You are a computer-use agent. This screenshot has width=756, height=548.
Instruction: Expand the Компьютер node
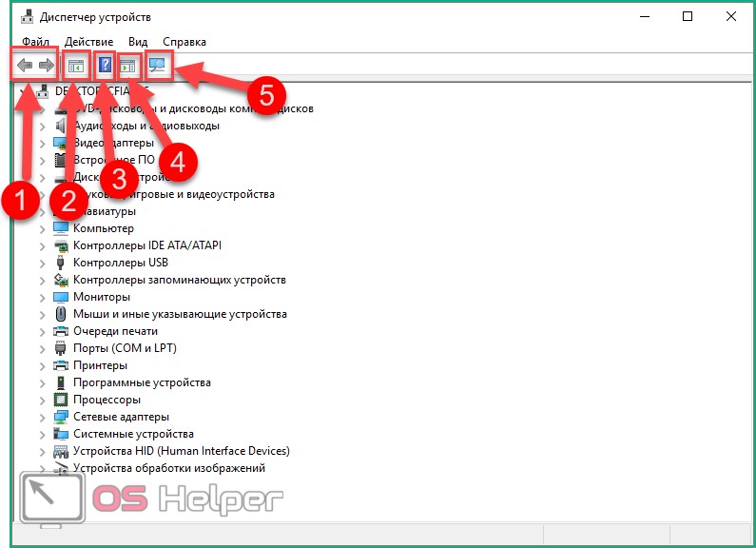click(43, 229)
